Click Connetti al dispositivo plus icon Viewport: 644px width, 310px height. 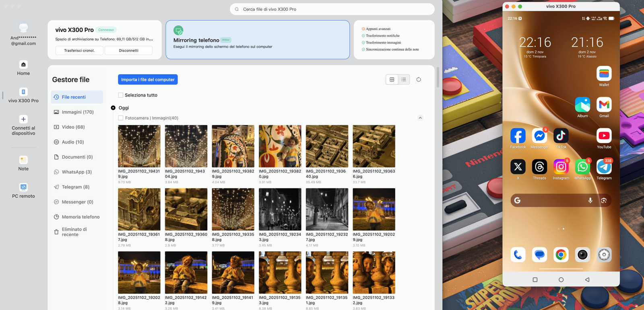pyautogui.click(x=23, y=119)
